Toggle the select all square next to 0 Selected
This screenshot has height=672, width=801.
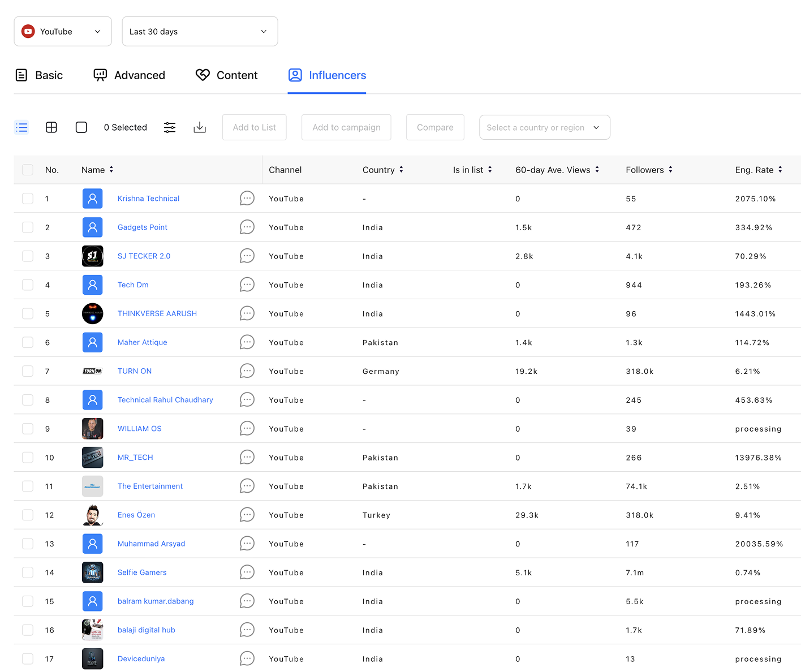click(x=81, y=127)
